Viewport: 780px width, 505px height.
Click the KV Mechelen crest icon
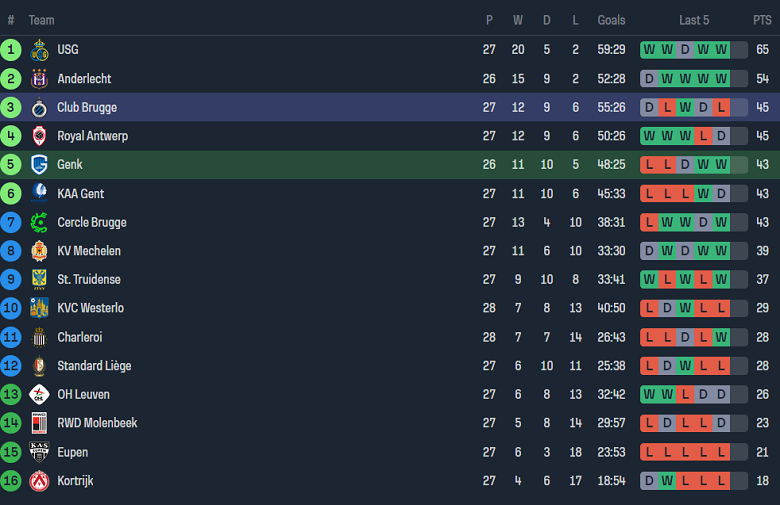tap(40, 251)
